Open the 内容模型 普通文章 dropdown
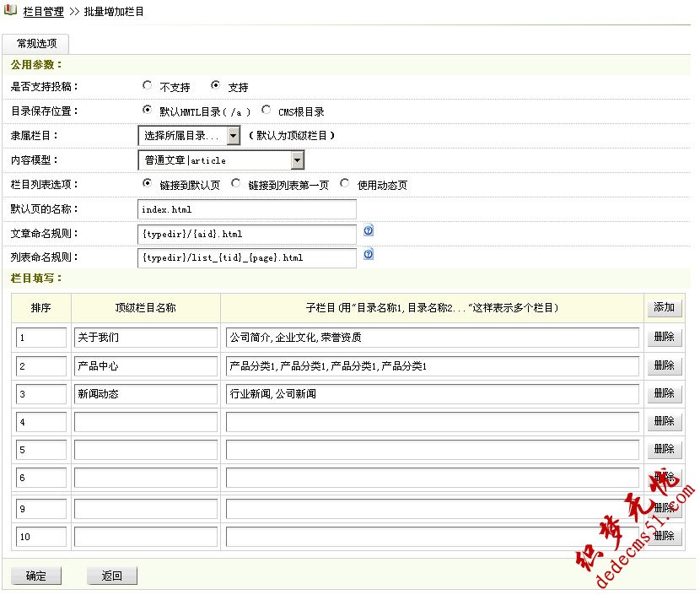 tap(221, 160)
